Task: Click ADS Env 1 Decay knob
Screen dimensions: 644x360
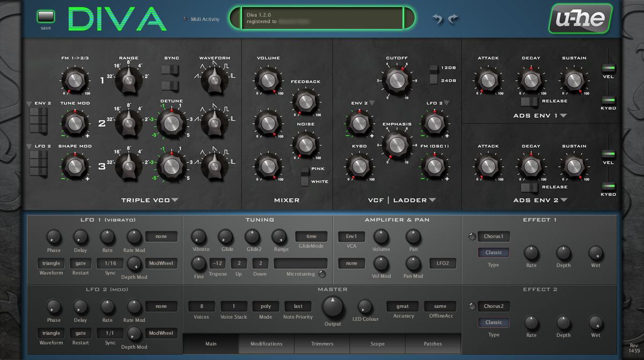Action: click(x=530, y=80)
